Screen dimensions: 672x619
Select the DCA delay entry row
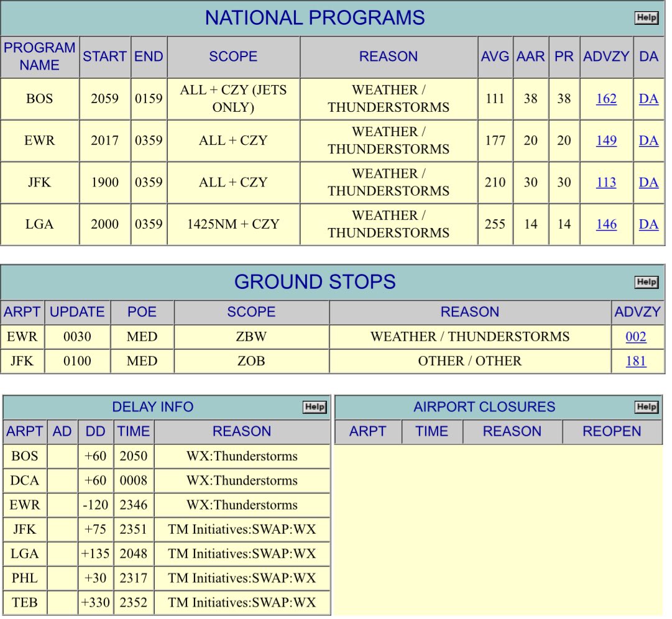pos(165,480)
